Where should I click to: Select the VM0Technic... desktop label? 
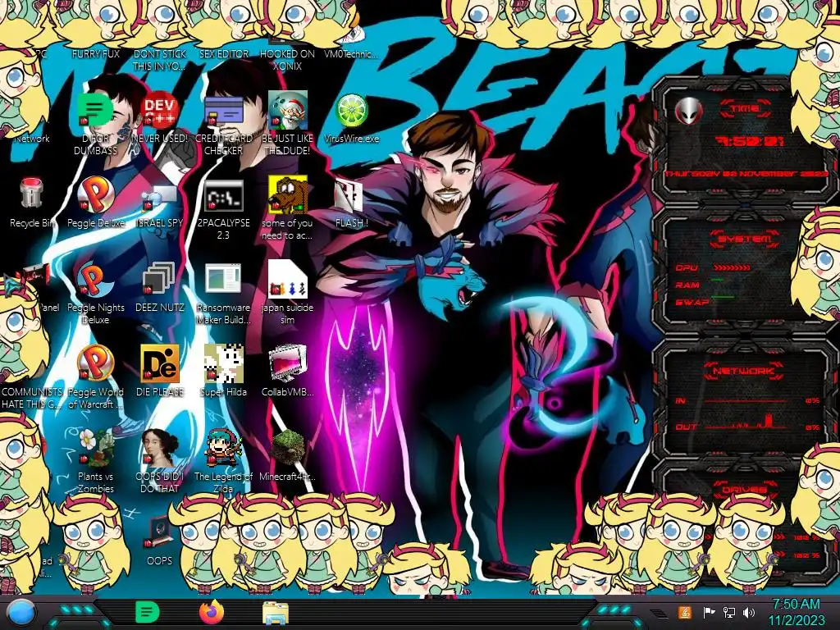pos(351,53)
